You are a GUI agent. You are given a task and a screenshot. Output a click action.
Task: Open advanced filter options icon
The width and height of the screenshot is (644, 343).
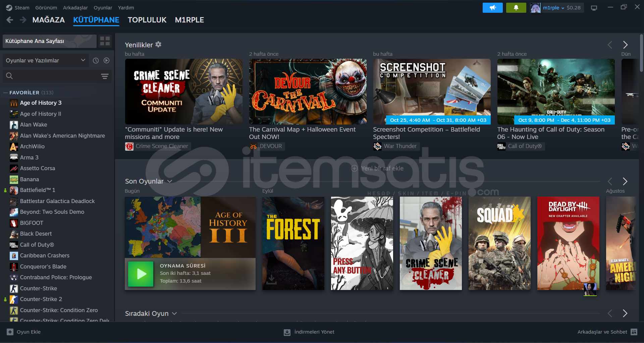coord(105,76)
